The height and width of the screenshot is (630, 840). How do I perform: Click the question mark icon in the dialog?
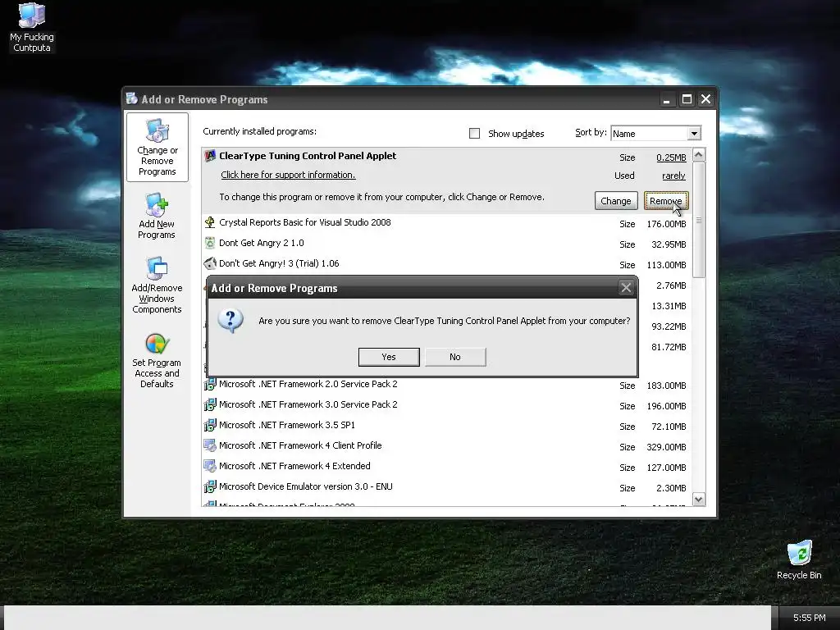[x=231, y=321]
